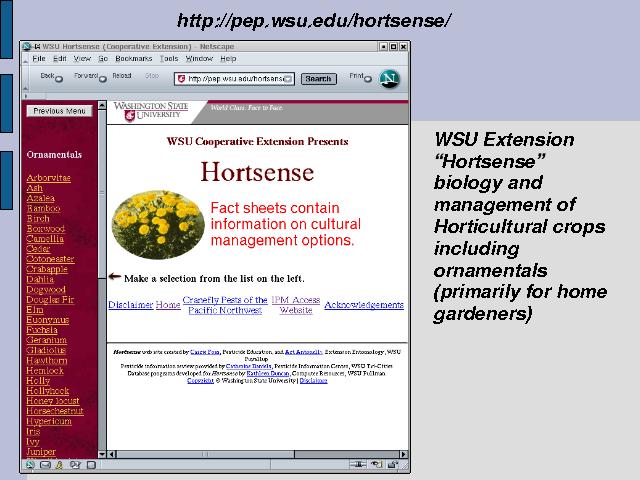The width and height of the screenshot is (640, 480).
Task: Follow the Arborvitae link in sidebar
Action: pyautogui.click(x=48, y=177)
